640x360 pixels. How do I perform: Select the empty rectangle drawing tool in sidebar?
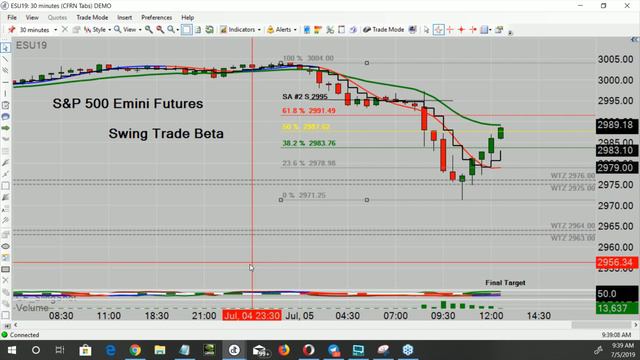click(5, 186)
